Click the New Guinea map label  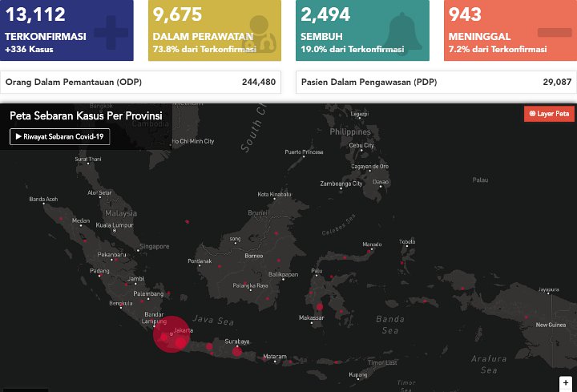(551, 325)
